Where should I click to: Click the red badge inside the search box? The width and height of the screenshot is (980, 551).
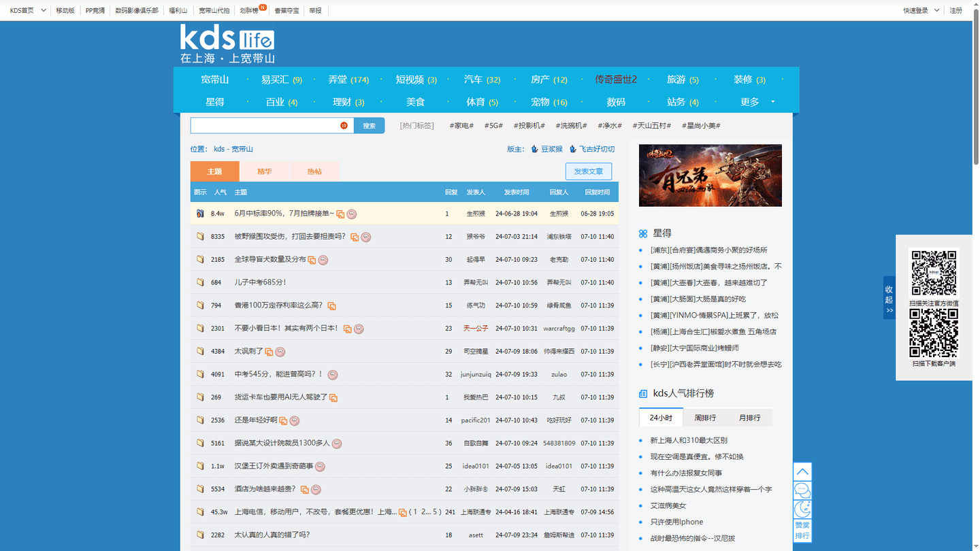(x=344, y=126)
